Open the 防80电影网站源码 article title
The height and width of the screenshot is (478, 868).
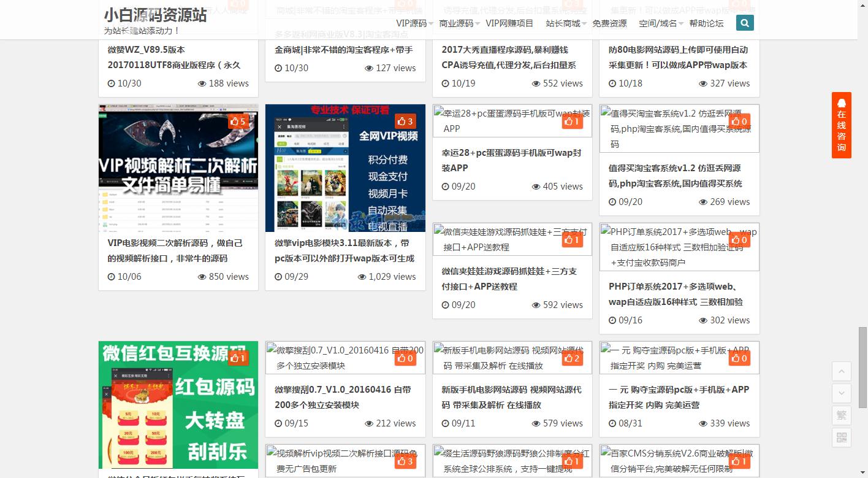pos(678,57)
